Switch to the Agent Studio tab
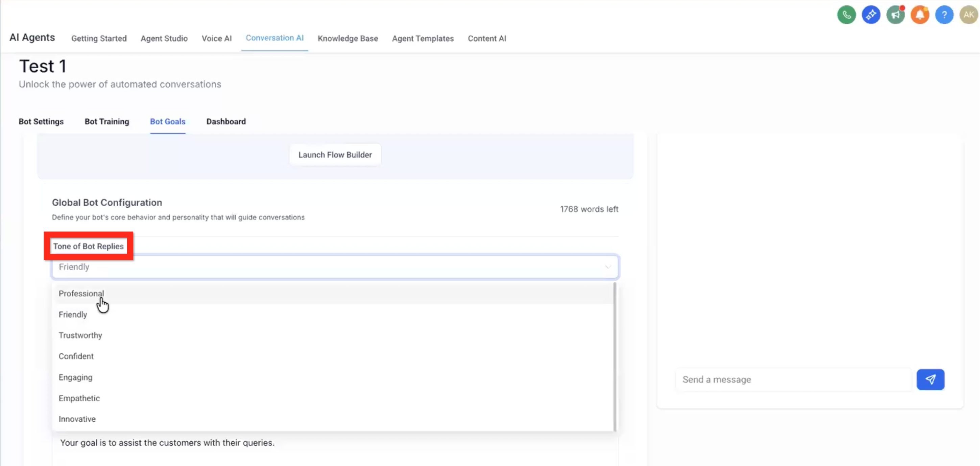Image resolution: width=980 pixels, height=466 pixels. tap(164, 39)
